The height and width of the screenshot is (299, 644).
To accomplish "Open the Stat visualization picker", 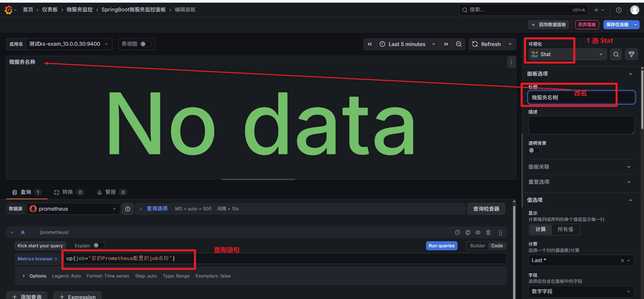I will pyautogui.click(x=568, y=54).
